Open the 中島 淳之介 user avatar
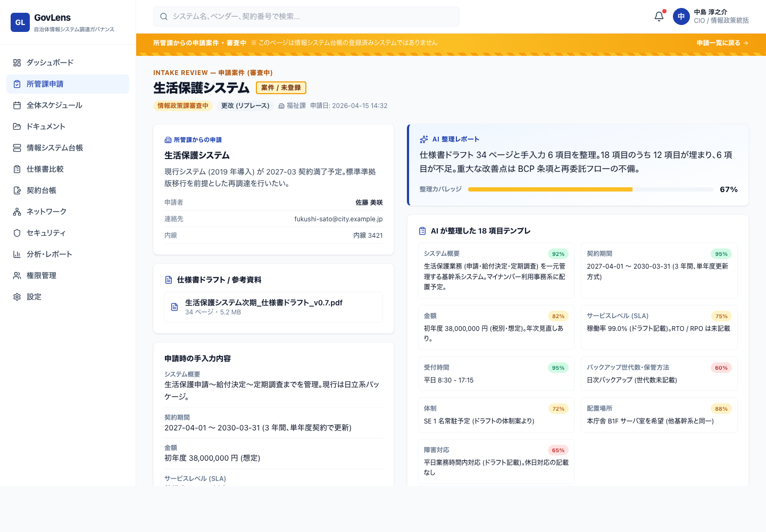Screen dimensions: 766x532 point(681,16)
